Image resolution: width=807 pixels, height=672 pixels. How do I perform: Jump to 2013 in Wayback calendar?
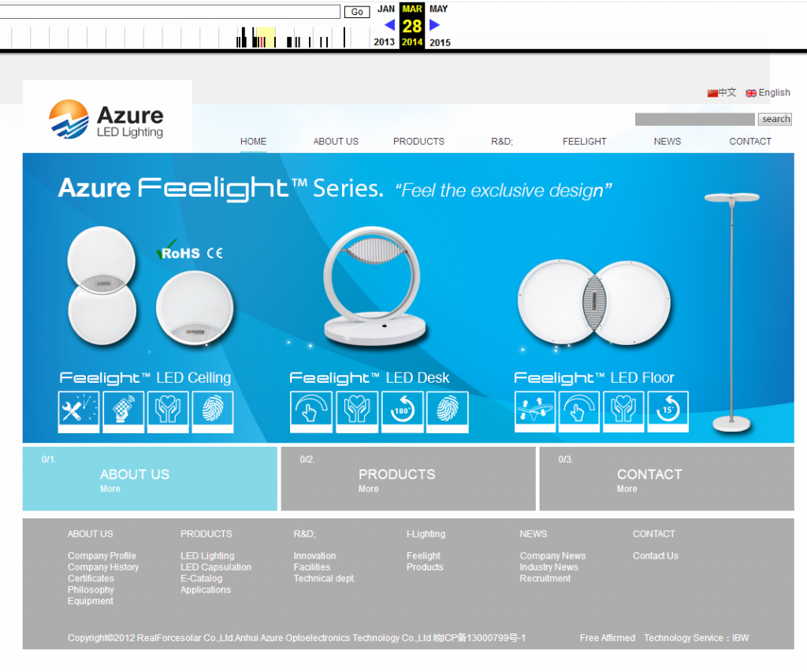(x=384, y=43)
